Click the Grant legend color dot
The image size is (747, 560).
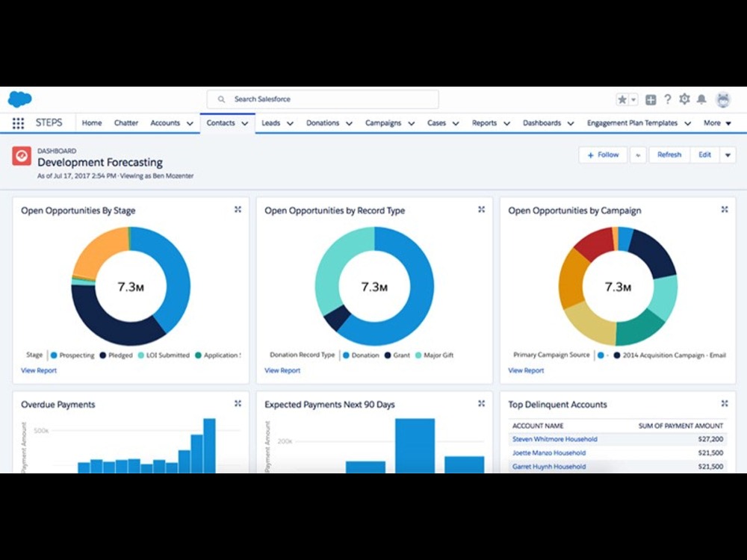point(388,355)
